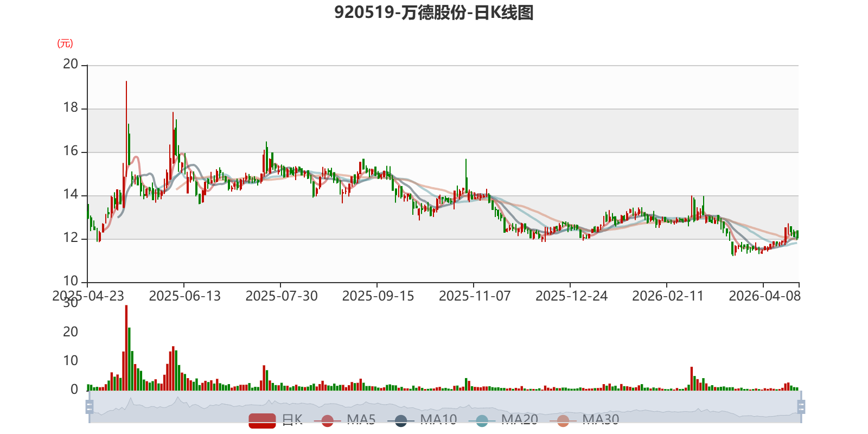Click the data zoom overview area strip

[x=445, y=407]
